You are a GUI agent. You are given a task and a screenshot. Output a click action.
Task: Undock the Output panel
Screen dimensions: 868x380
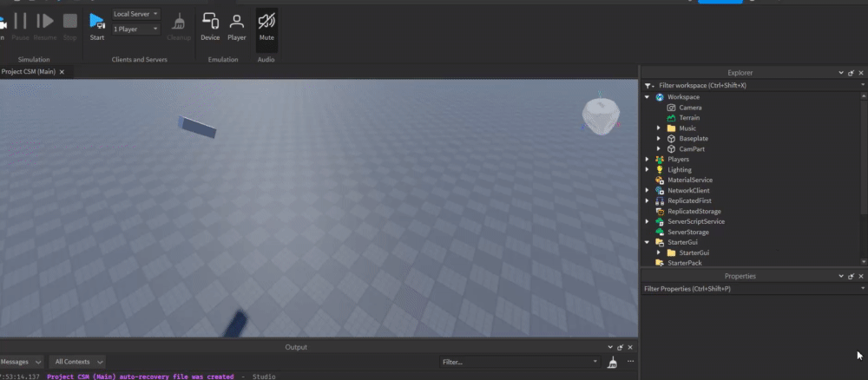tap(620, 347)
